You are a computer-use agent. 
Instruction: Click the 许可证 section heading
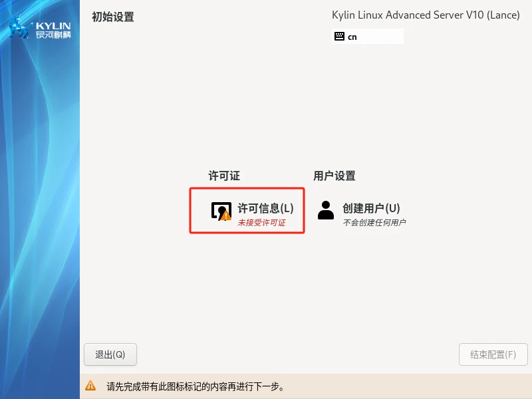224,176
